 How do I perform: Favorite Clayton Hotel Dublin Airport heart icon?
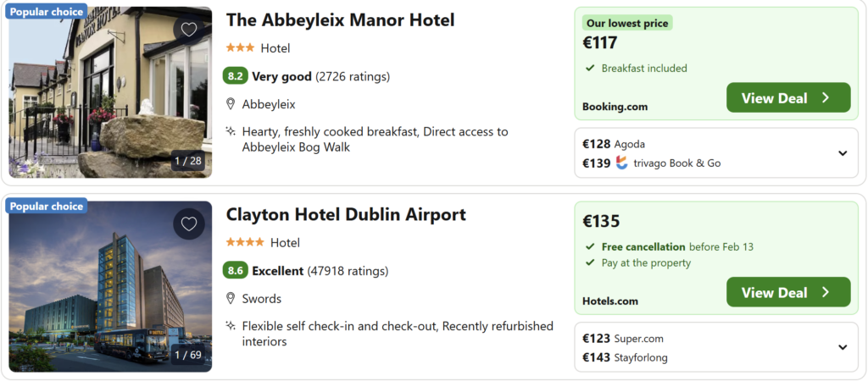click(x=189, y=224)
